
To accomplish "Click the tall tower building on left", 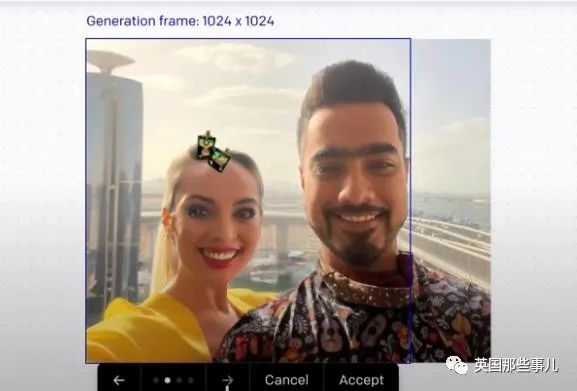I will pos(113,184).
